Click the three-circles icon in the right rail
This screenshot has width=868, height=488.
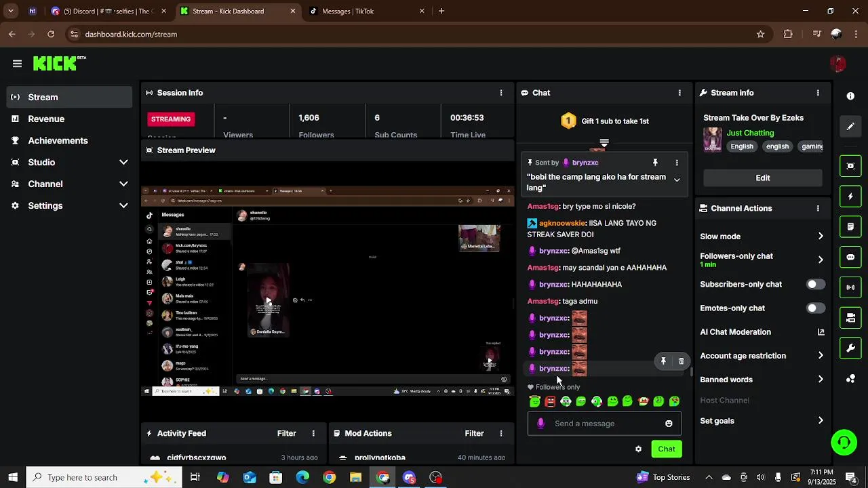pos(850,379)
